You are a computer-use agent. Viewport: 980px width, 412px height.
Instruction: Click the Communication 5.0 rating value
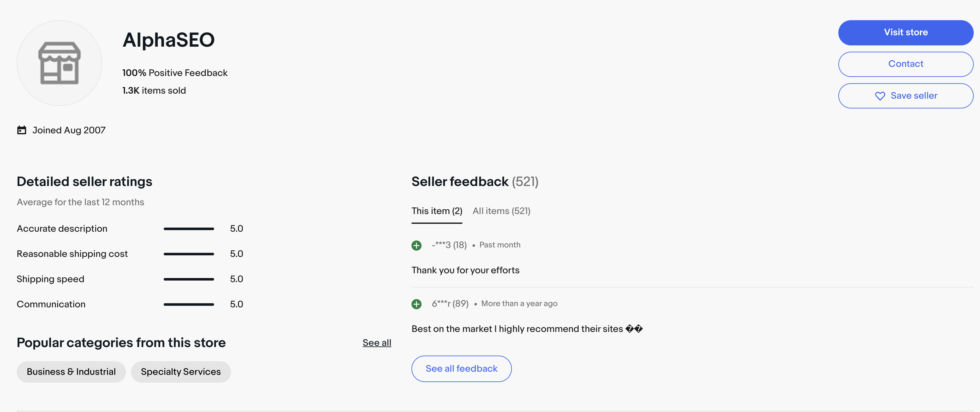click(237, 304)
